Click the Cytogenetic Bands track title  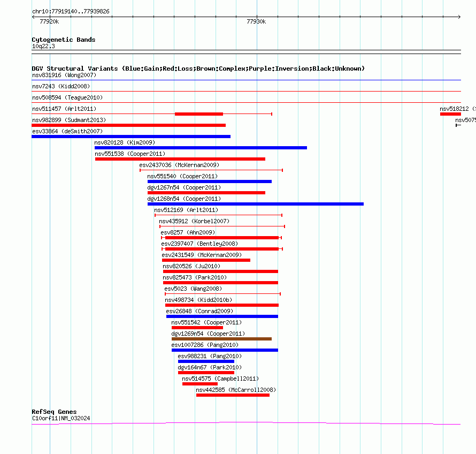pyautogui.click(x=64, y=40)
